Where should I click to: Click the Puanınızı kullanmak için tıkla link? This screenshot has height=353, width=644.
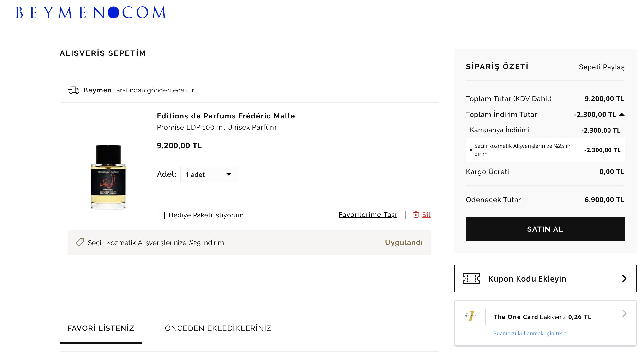[529, 333]
